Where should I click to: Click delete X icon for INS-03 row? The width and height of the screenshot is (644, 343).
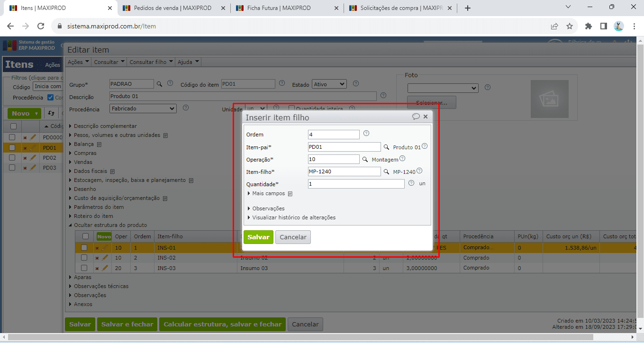97,268
